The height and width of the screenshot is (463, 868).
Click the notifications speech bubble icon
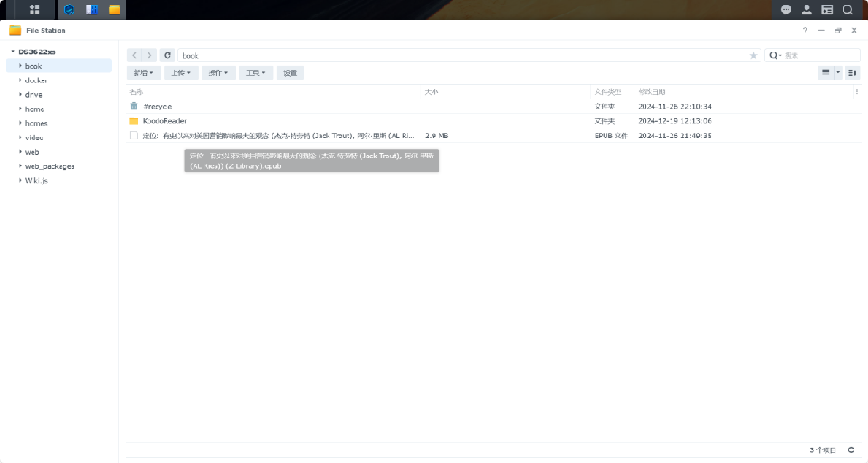click(x=787, y=10)
